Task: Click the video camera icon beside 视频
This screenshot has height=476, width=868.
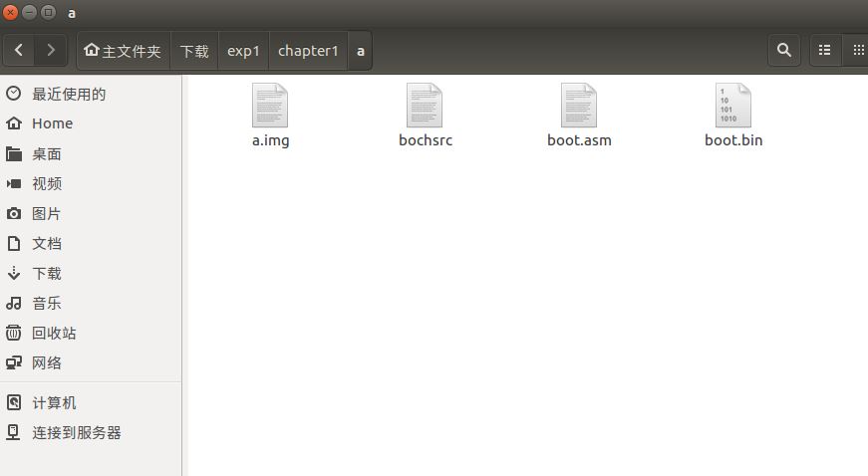Action: click(x=14, y=183)
